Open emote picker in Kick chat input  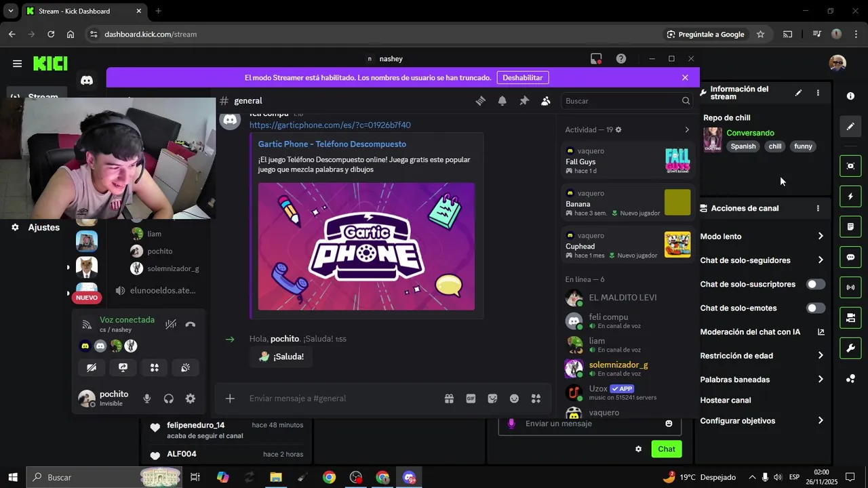click(669, 424)
